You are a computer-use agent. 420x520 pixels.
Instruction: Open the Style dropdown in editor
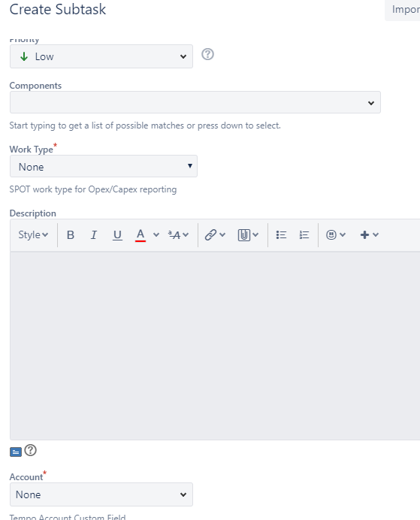[x=33, y=234]
